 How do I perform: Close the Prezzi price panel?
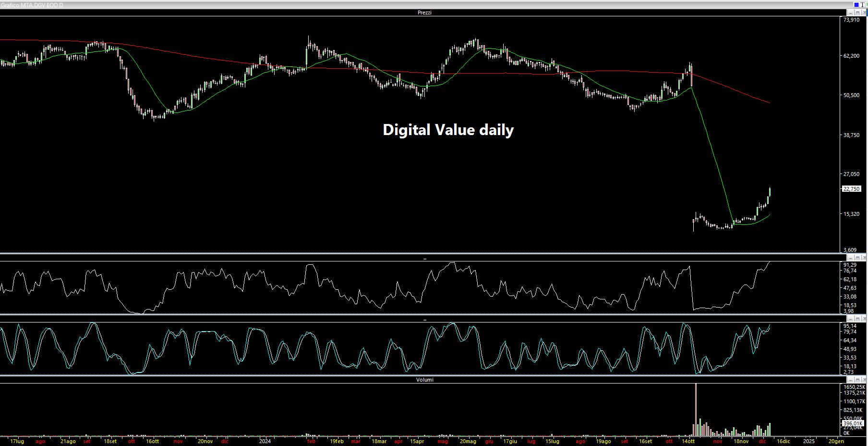click(864, 12)
